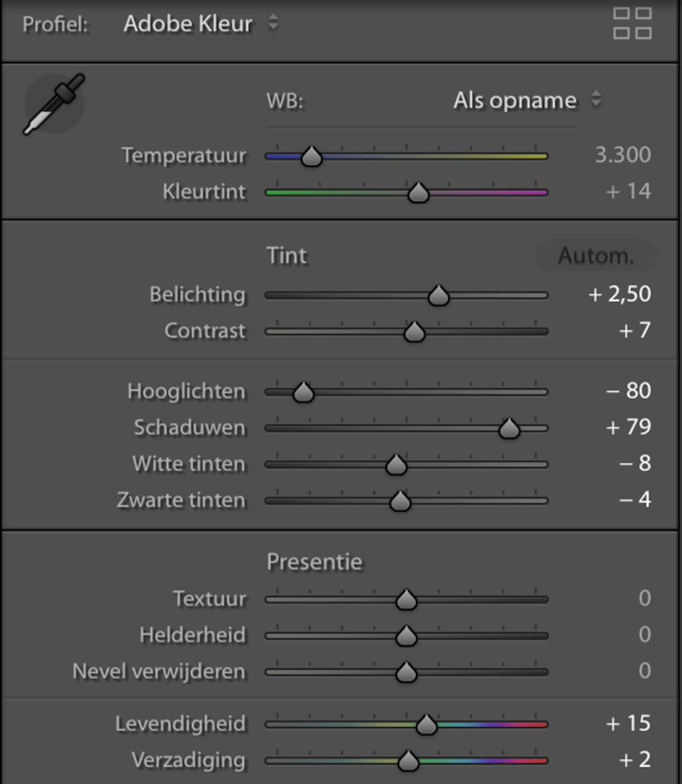Click the Contrast slider handle
The height and width of the screenshot is (784, 682).
pos(414,332)
